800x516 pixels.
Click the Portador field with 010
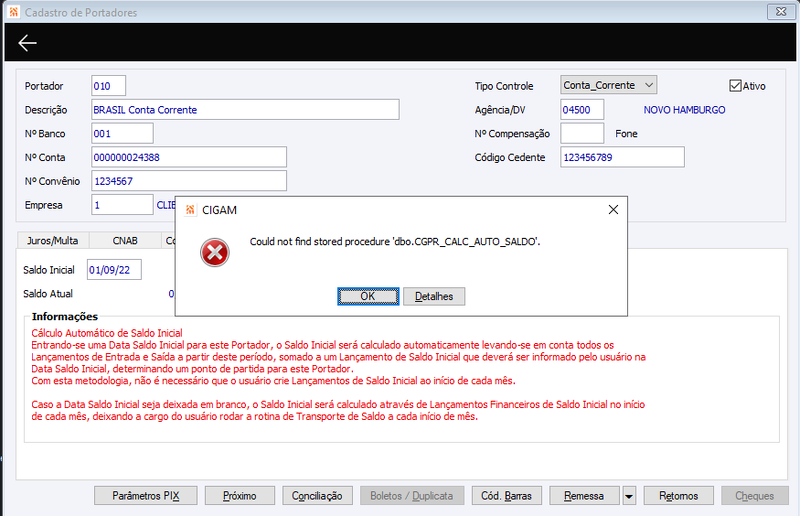coord(109,86)
